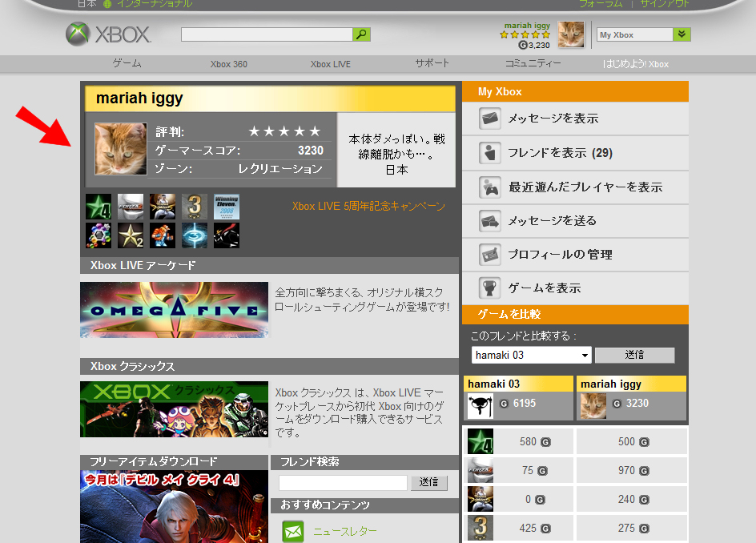Click gold 3 tile in comparison list
The width and height of the screenshot is (756, 543).
coord(481,528)
